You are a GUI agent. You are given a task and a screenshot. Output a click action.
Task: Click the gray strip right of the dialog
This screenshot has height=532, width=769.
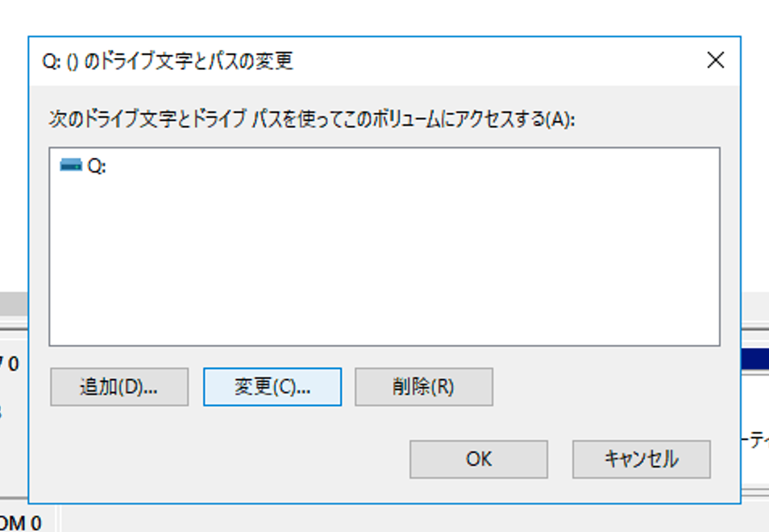(x=755, y=305)
